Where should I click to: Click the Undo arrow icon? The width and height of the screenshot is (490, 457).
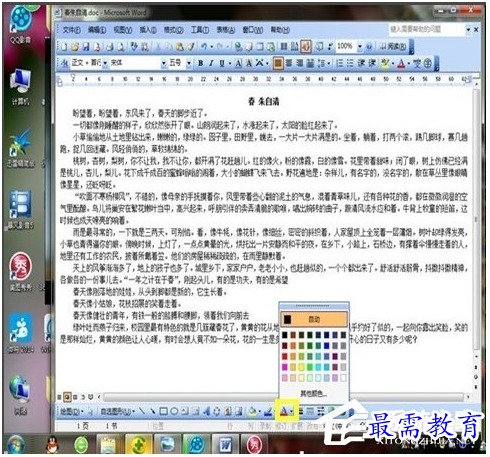click(x=204, y=46)
